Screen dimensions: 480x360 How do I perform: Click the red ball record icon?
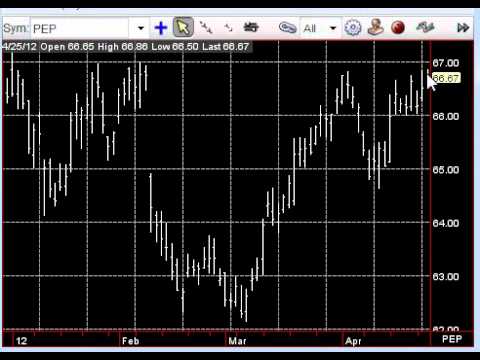click(x=398, y=27)
